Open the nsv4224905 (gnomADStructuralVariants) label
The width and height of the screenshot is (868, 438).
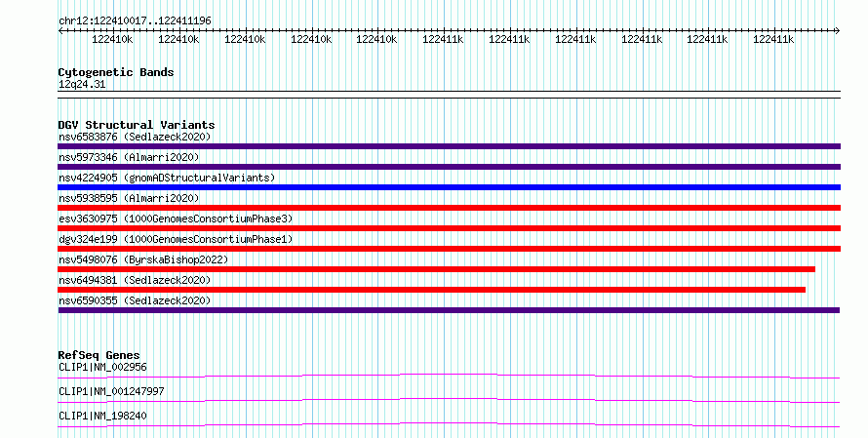click(x=167, y=178)
